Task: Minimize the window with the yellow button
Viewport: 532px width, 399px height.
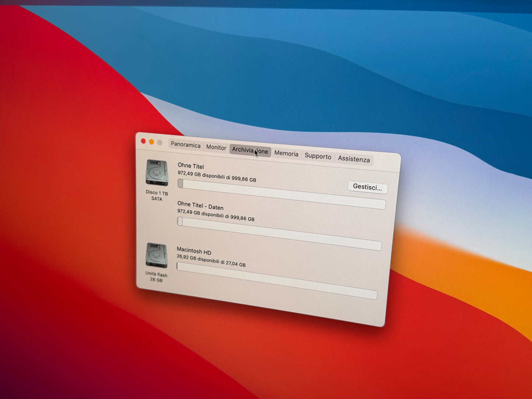Action: pyautogui.click(x=152, y=142)
